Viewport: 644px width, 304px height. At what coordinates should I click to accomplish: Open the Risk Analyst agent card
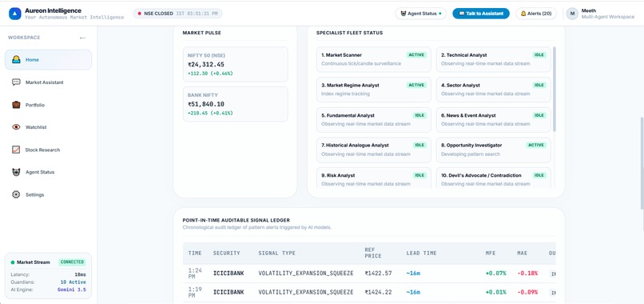click(374, 178)
